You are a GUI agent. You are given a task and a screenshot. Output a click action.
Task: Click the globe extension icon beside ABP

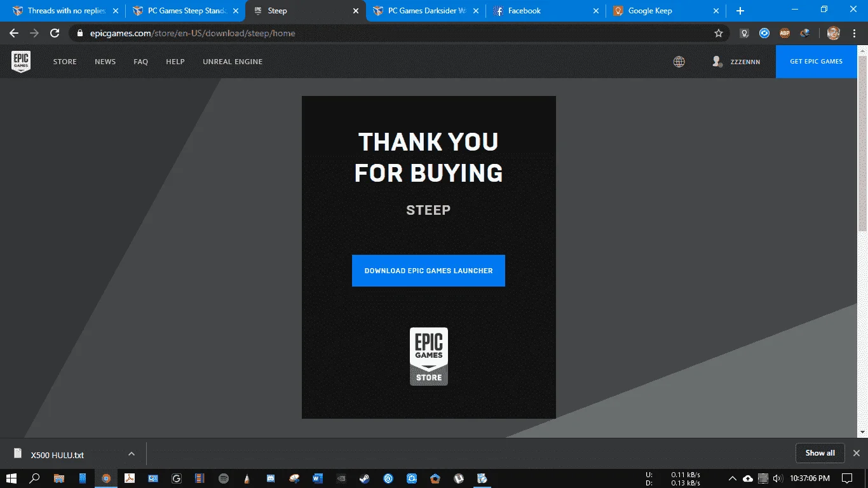[805, 33]
